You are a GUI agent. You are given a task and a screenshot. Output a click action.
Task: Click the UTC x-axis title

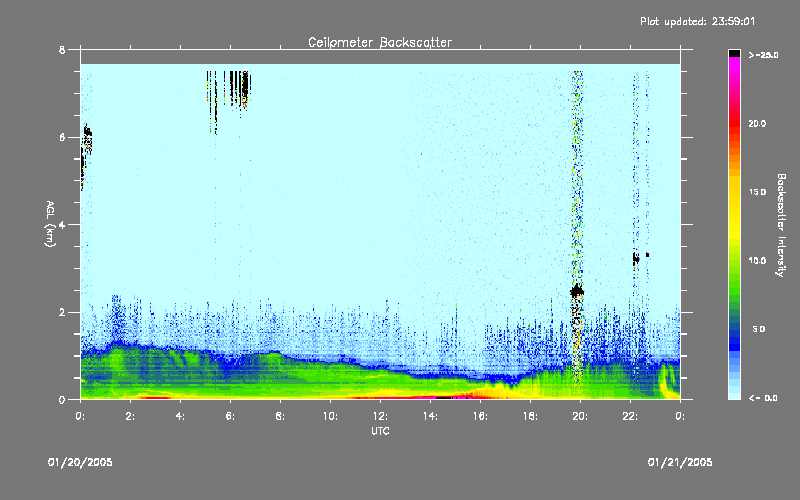tap(380, 431)
